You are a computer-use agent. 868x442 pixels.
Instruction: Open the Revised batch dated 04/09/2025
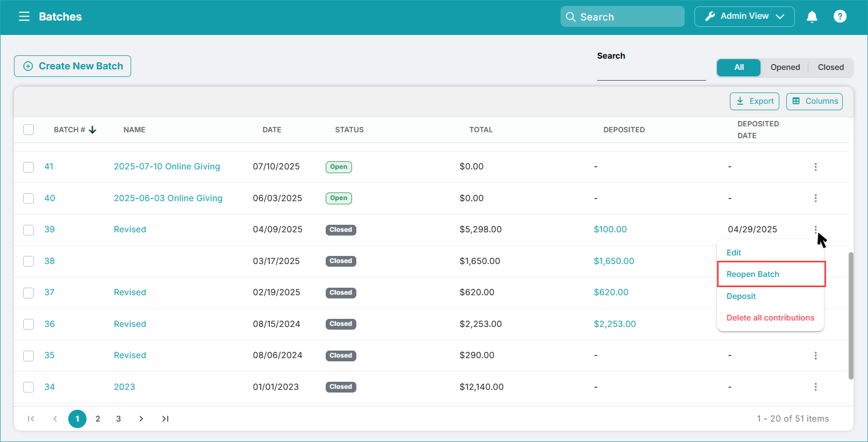pos(130,230)
